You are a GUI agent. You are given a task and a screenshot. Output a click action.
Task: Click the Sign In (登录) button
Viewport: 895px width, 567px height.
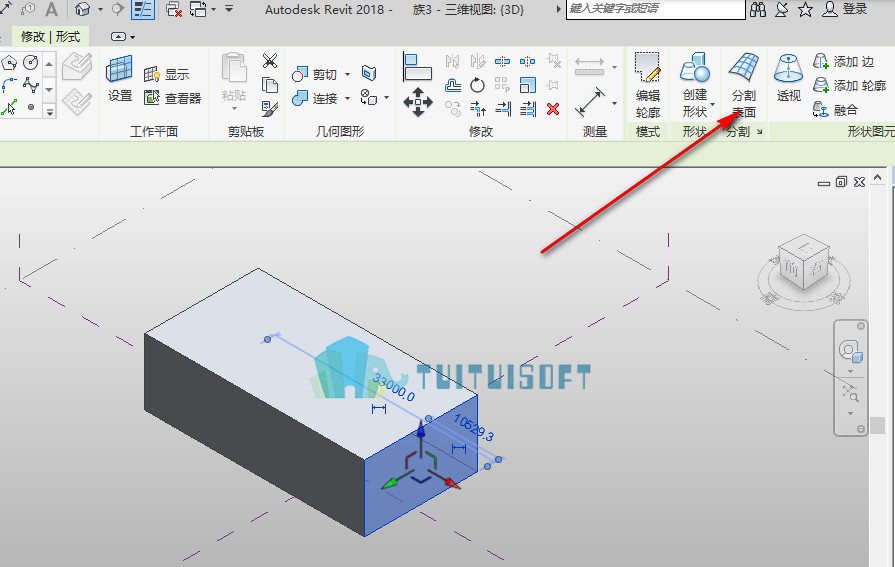click(844, 9)
